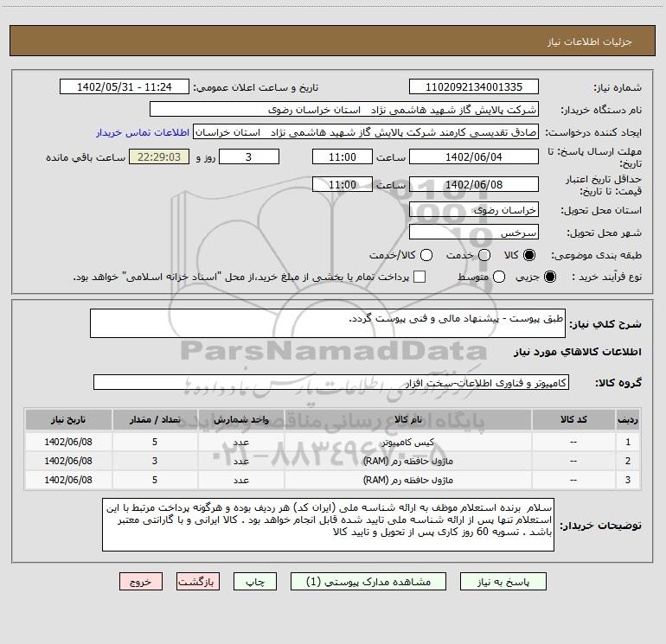Screen dimensions: 666x644
Task: Click the پاسخ به نیاز button
Action: [x=503, y=582]
